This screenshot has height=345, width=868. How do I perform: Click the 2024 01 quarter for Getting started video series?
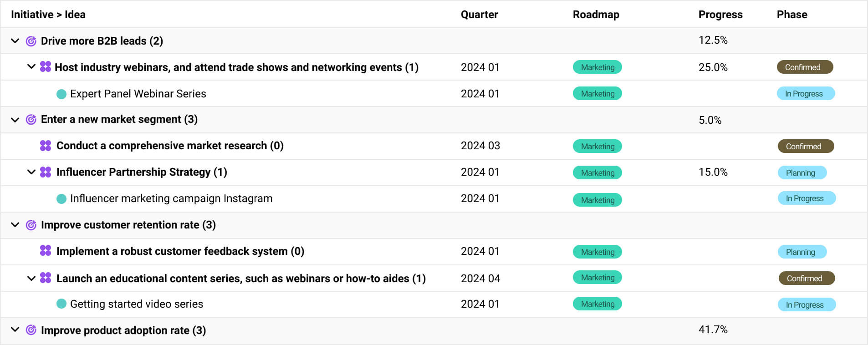point(480,304)
